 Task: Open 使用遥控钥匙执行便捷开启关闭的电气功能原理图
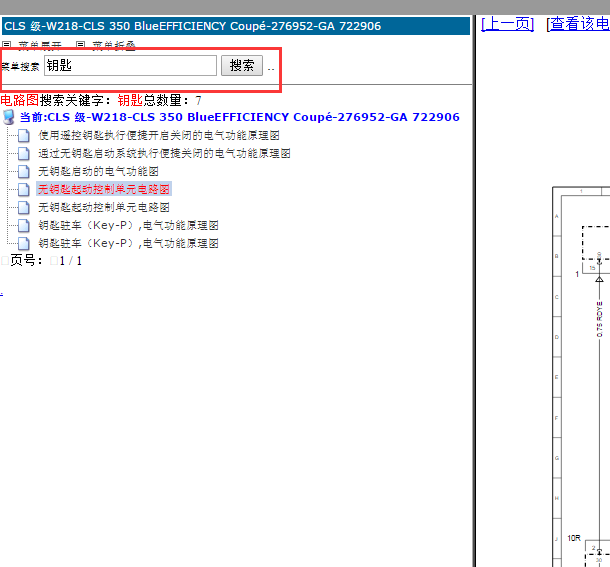159,135
